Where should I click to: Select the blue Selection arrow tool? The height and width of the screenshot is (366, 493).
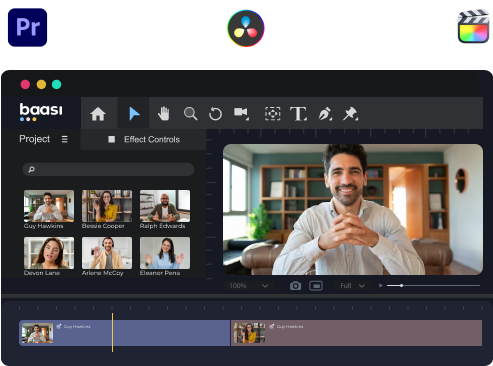tap(134, 114)
